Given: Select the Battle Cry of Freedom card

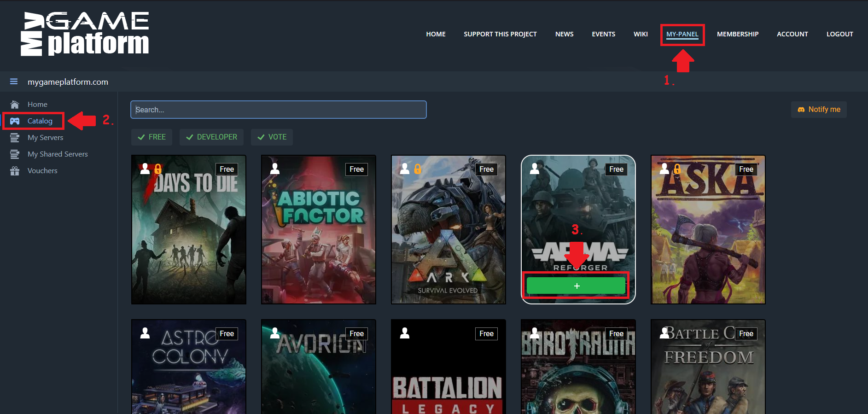Looking at the screenshot, I should click(x=708, y=367).
